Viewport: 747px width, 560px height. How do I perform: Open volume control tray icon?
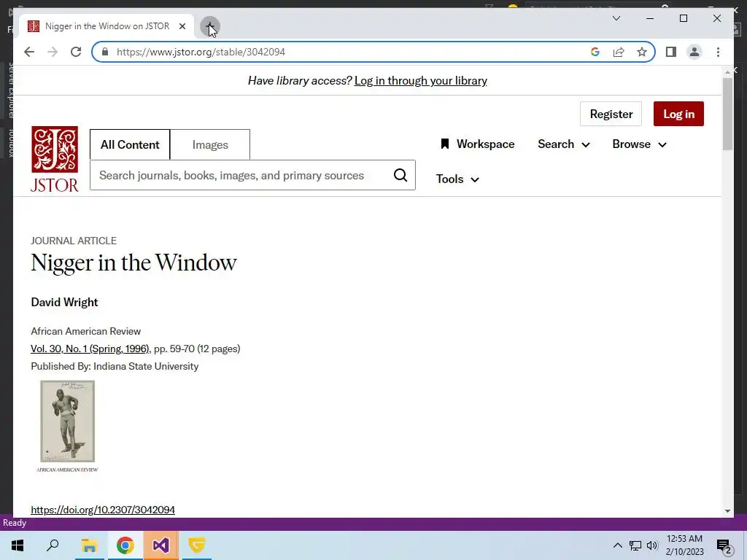coord(652,545)
